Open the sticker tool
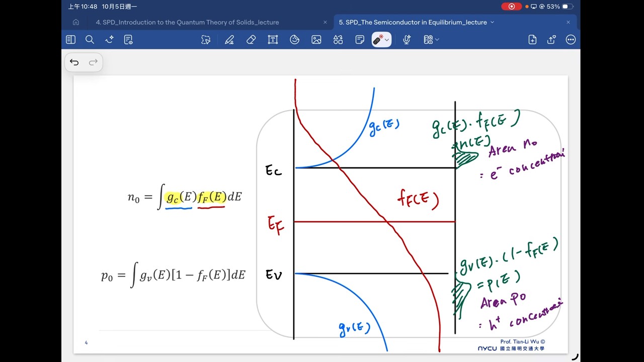 [x=295, y=40]
